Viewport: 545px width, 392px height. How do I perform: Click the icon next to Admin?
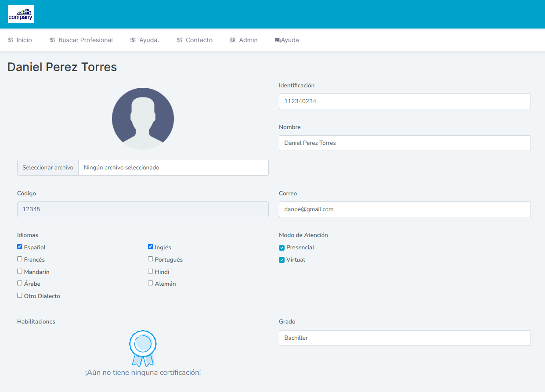tap(233, 40)
